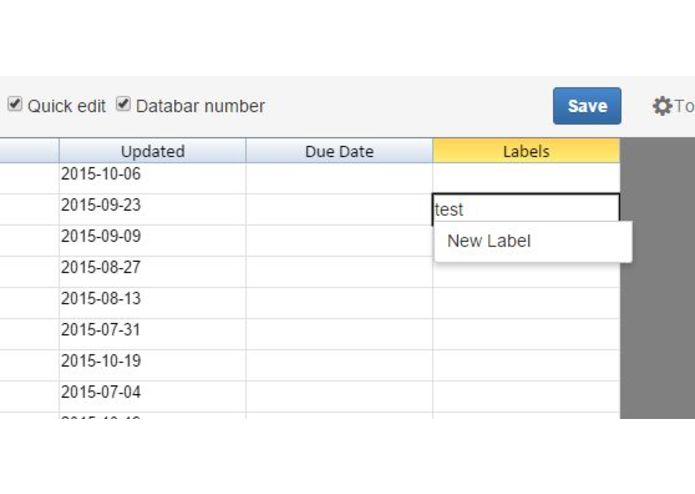Click the Labels cell in 2015-08-13 row
Image resolution: width=695 pixels, height=494 pixels.
coord(526,303)
